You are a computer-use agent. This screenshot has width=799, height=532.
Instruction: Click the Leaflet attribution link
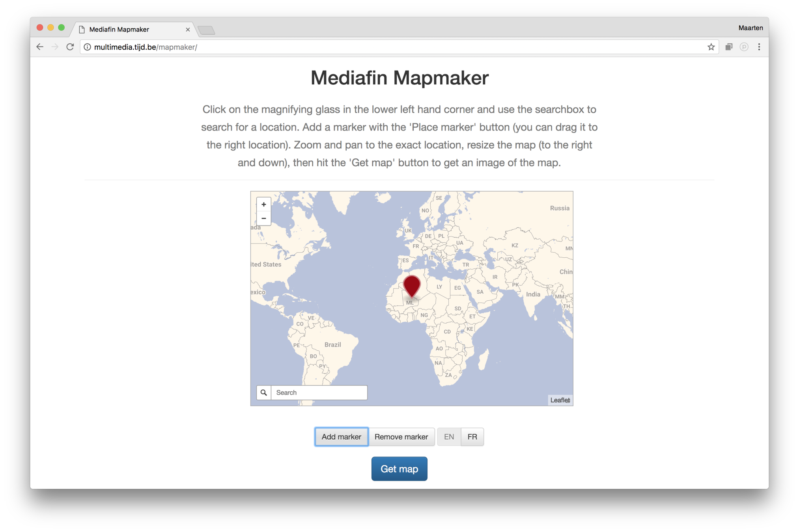click(x=560, y=400)
